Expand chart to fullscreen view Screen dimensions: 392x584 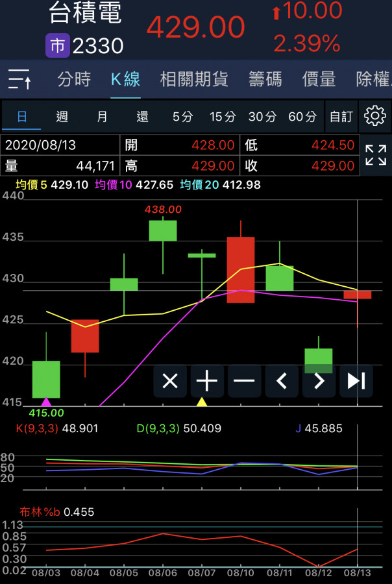pos(375,155)
